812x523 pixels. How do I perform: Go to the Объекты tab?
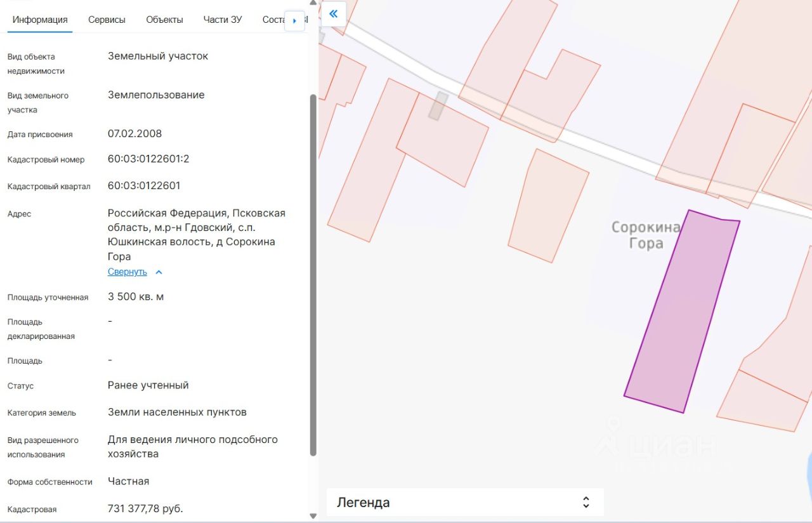164,20
